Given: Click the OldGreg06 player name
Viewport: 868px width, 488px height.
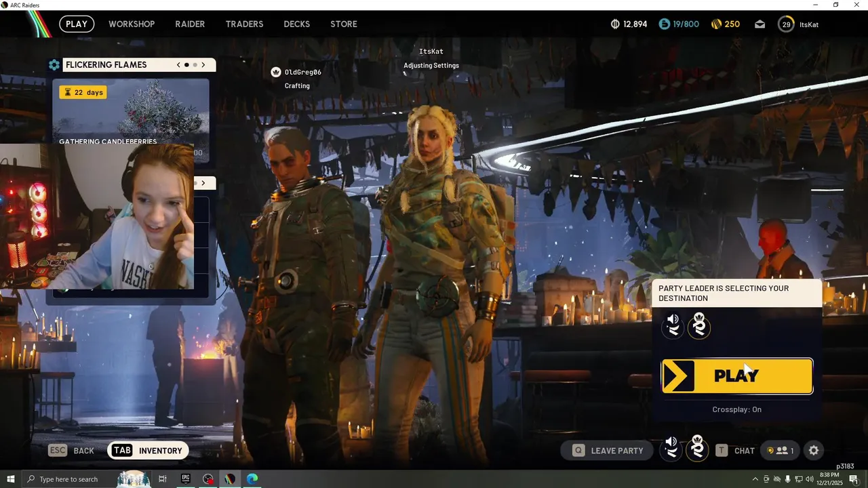Looking at the screenshot, I should pos(303,72).
